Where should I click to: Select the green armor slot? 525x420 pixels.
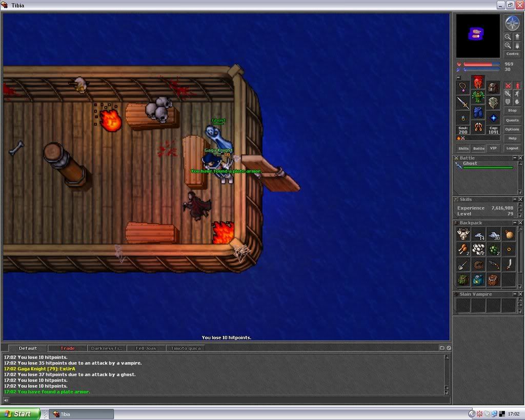coord(478,97)
